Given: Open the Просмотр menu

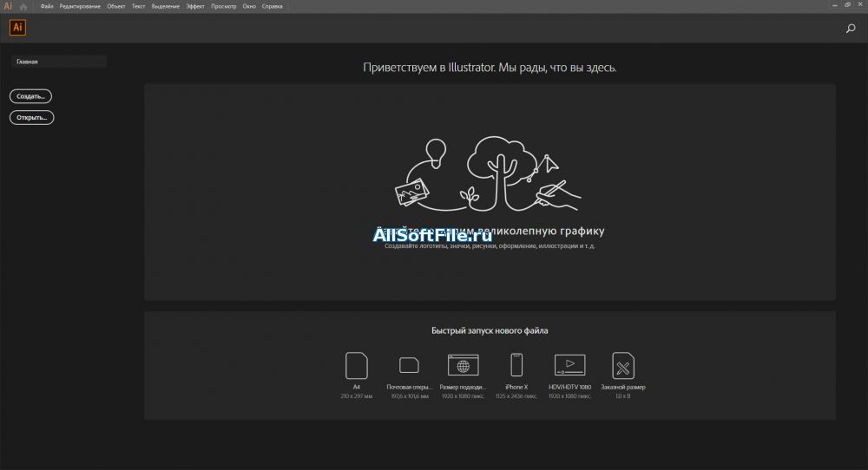Looking at the screenshot, I should pyautogui.click(x=224, y=7).
